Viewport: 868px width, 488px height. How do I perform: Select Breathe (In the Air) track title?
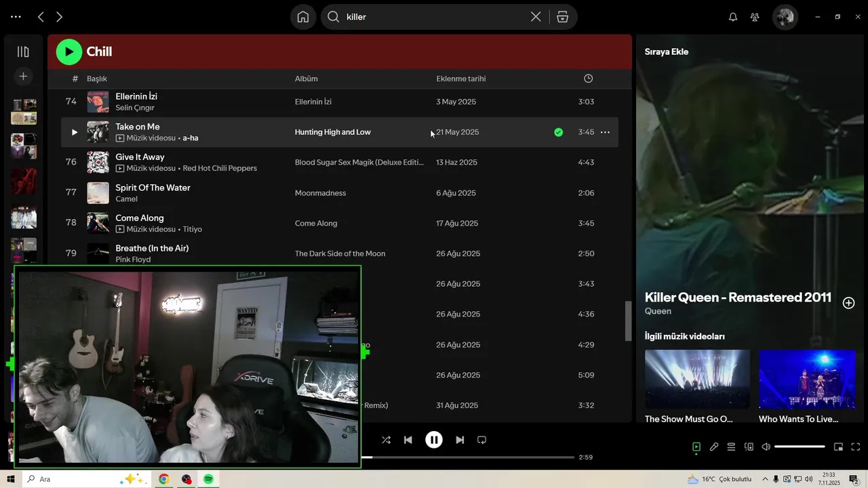tap(153, 249)
